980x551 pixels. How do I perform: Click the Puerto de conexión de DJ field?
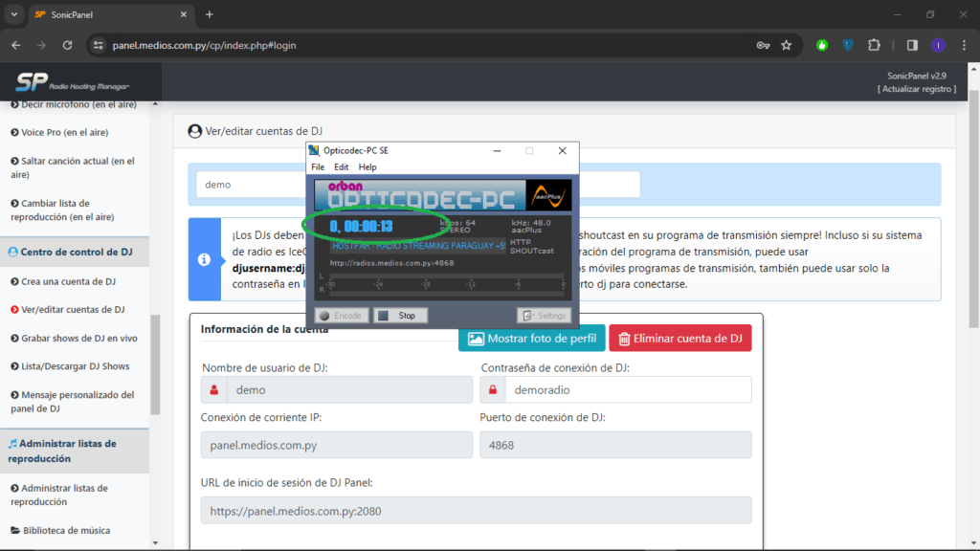click(x=615, y=445)
